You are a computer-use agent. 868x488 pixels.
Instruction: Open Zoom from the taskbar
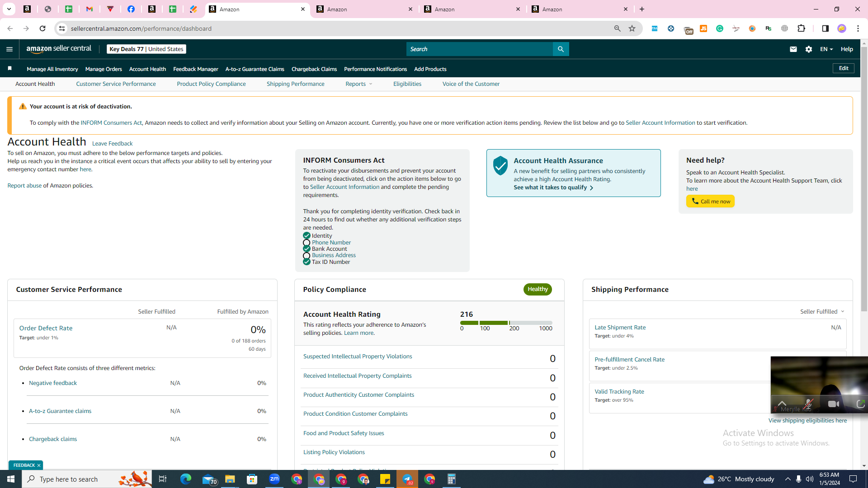(x=274, y=479)
